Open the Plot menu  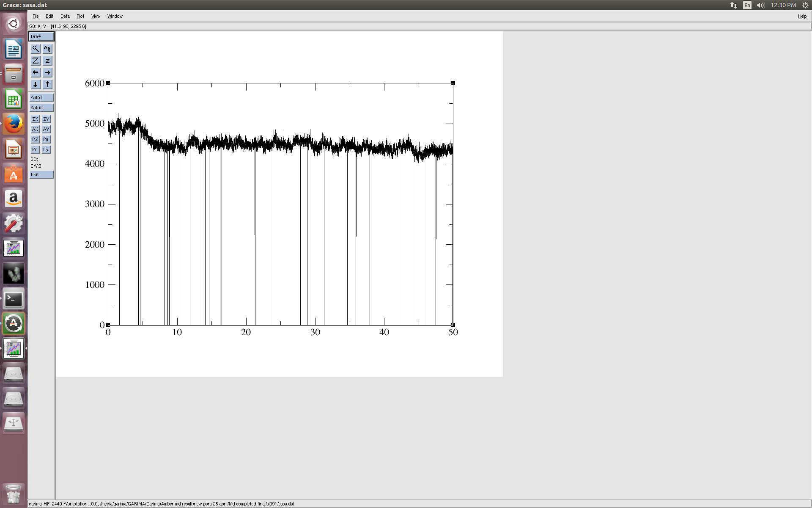click(80, 16)
